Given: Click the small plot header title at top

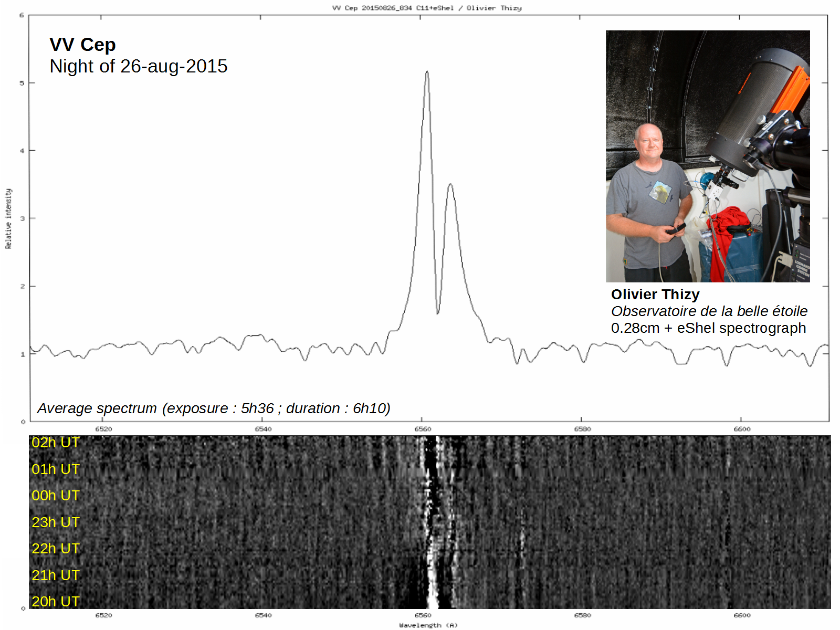Looking at the screenshot, I should (x=427, y=8).
